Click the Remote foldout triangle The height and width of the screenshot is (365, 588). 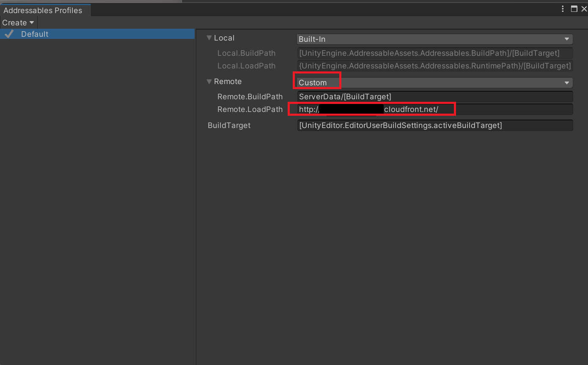coord(209,81)
